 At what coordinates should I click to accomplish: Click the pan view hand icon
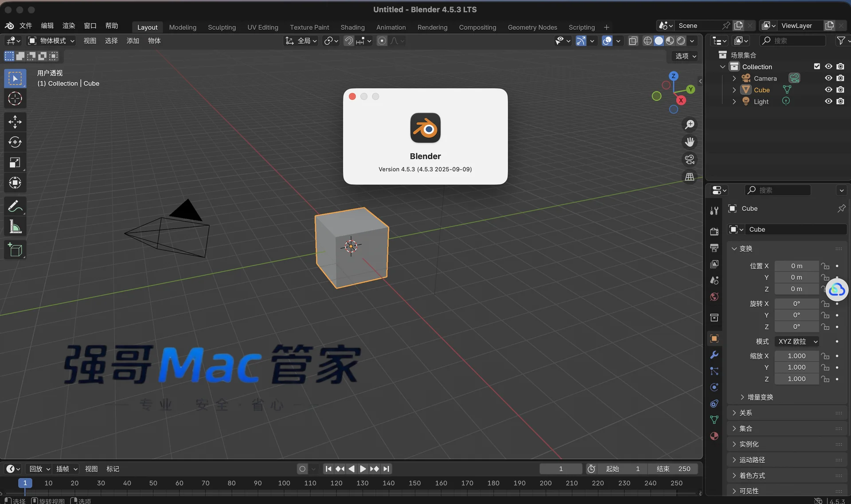point(690,142)
